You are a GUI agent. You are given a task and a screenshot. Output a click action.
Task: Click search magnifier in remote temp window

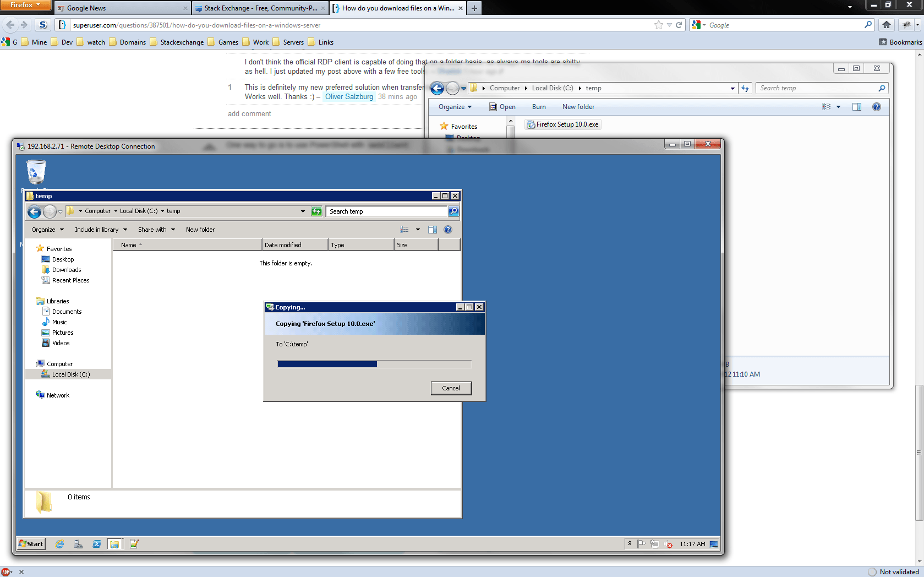click(453, 211)
